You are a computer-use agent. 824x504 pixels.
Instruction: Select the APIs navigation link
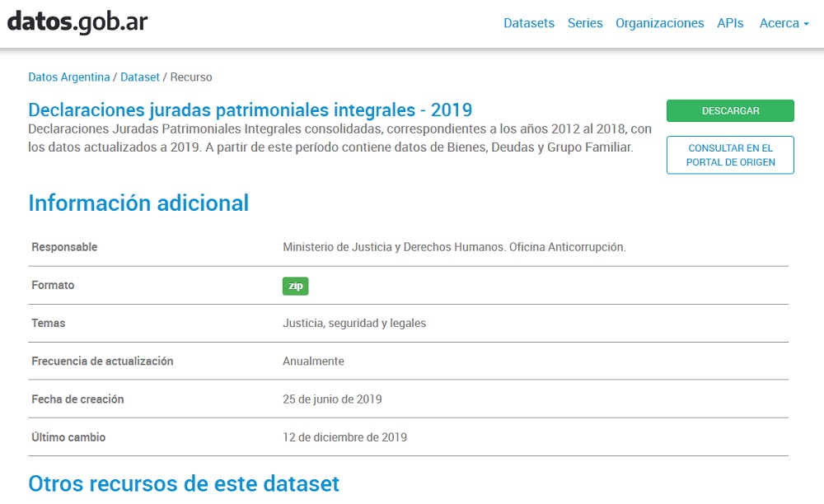pyautogui.click(x=730, y=23)
